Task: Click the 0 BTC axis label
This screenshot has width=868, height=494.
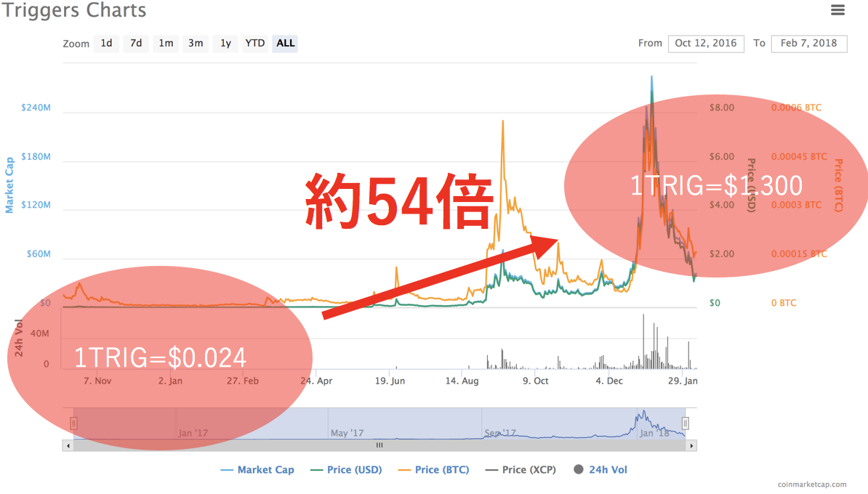Action: point(784,303)
